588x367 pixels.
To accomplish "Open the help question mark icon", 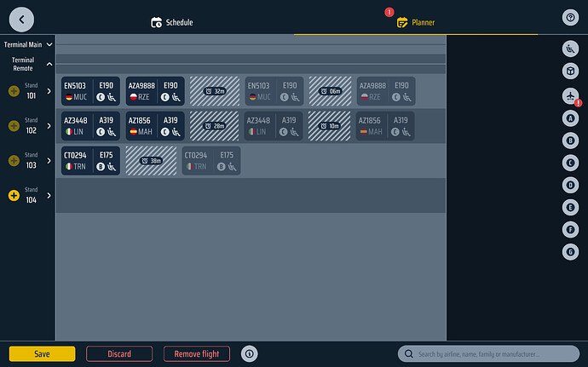I will 570,18.
